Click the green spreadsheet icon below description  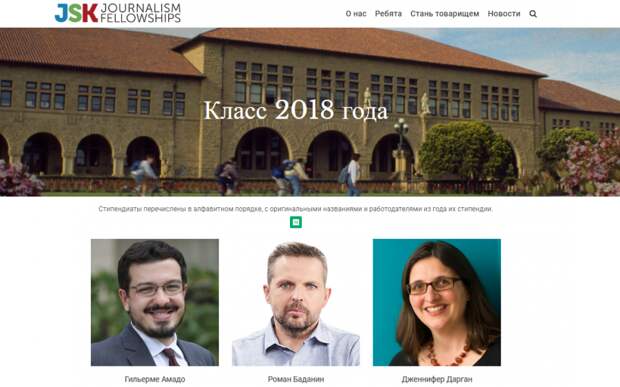point(296,222)
